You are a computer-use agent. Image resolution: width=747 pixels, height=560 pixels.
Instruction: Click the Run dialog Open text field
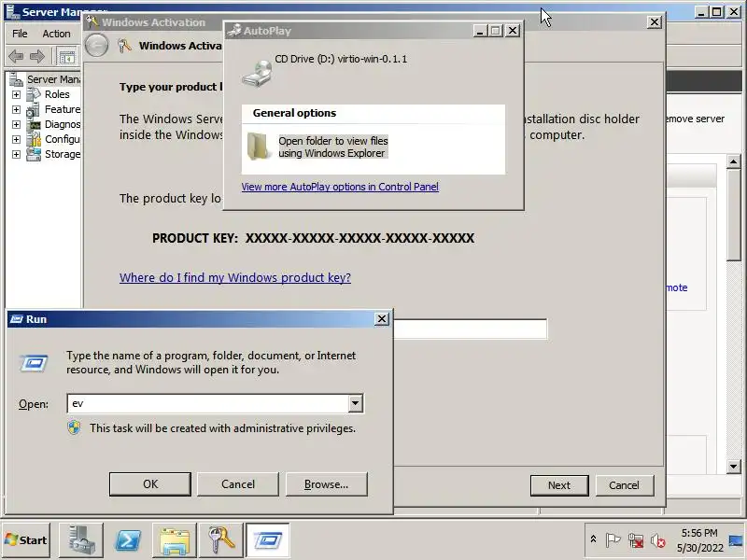point(208,403)
